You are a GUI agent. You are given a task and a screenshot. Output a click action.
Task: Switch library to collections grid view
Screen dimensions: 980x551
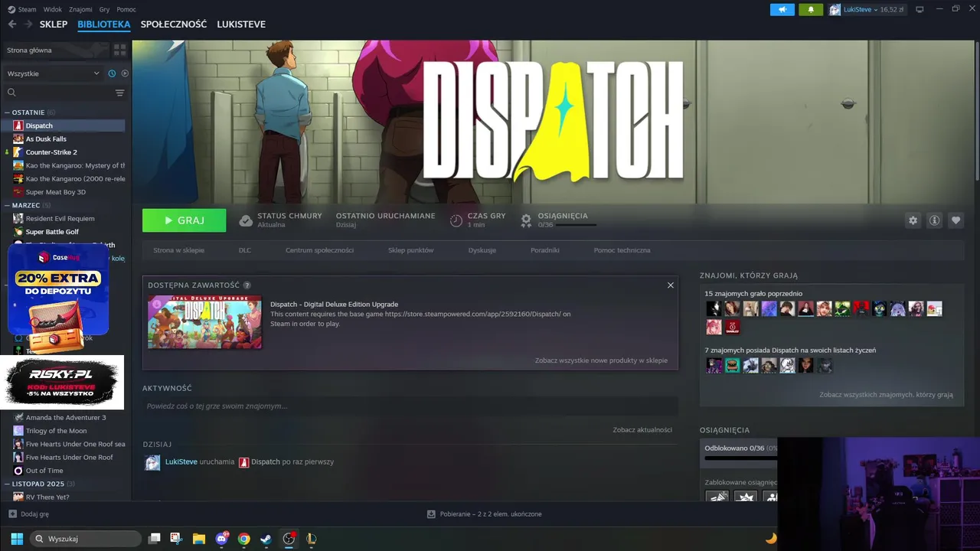tap(120, 50)
